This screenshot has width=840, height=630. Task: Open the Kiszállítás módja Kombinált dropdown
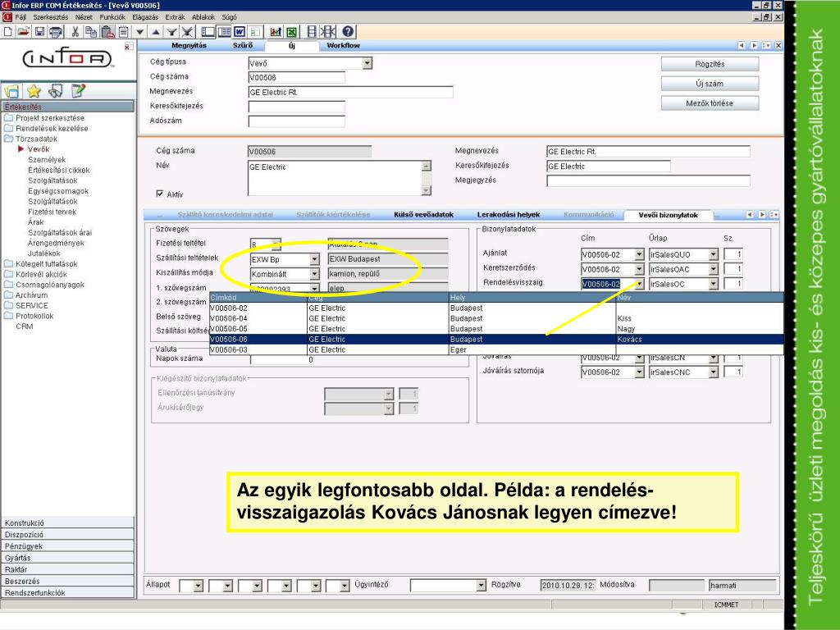click(x=314, y=274)
